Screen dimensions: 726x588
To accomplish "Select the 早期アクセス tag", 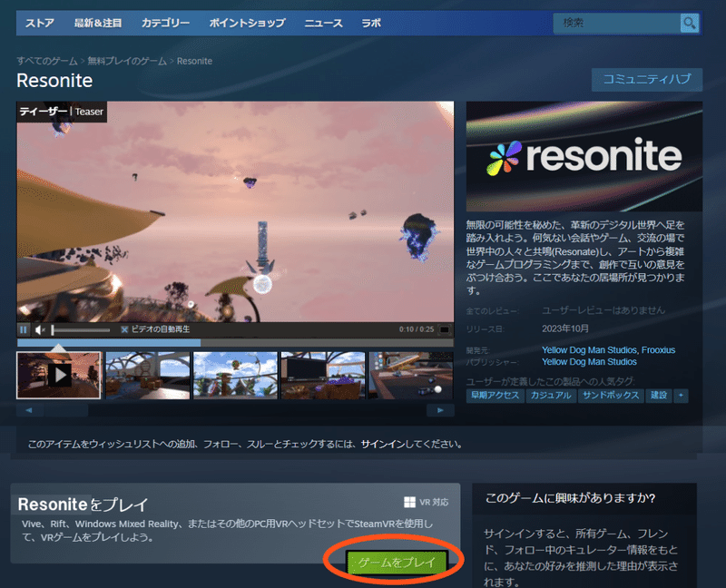I will (x=495, y=397).
